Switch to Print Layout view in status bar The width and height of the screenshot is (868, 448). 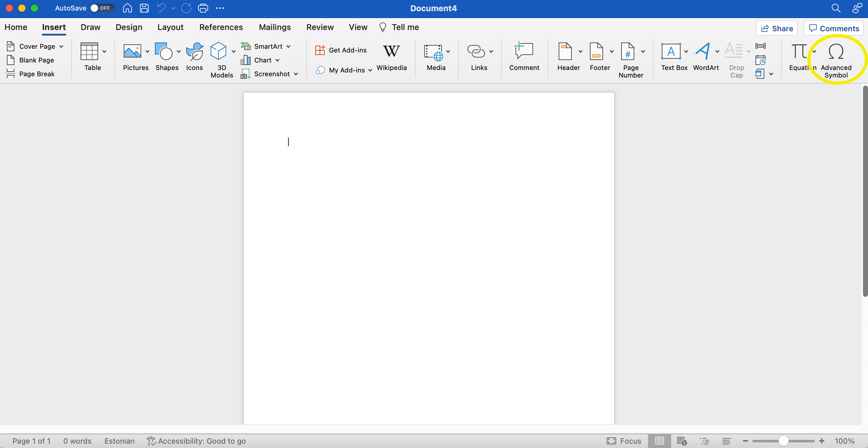(660, 441)
